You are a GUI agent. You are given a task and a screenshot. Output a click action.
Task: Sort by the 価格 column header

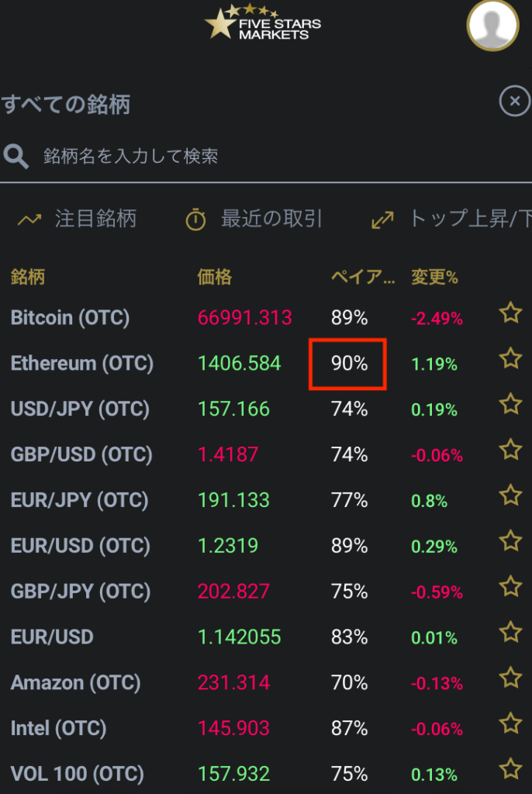point(214,277)
